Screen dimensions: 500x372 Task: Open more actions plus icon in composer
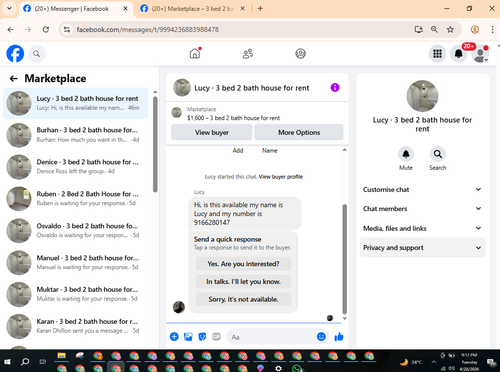point(174,337)
